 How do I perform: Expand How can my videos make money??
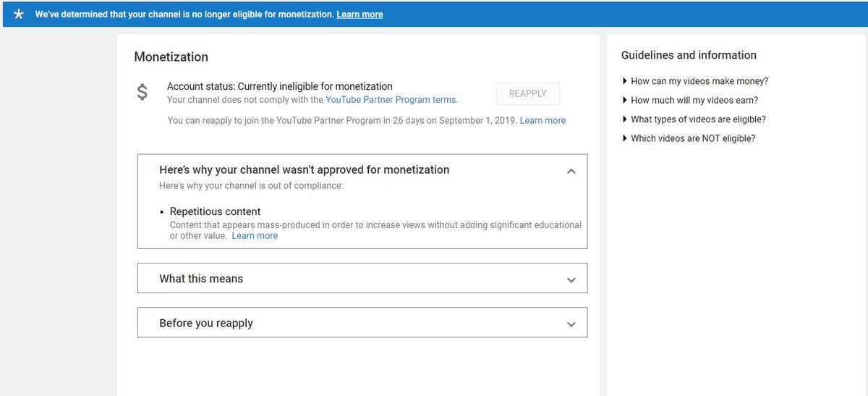[694, 81]
